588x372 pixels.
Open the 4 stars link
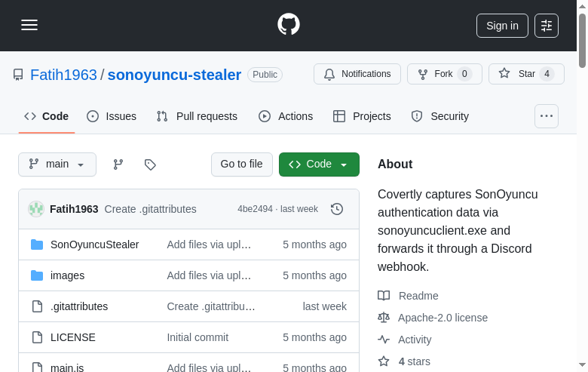(x=414, y=361)
